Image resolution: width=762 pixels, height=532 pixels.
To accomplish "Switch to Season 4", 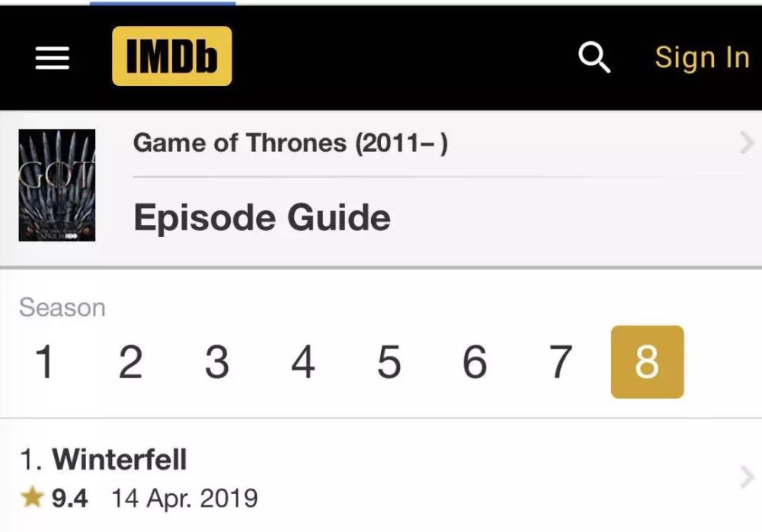I will click(x=303, y=362).
